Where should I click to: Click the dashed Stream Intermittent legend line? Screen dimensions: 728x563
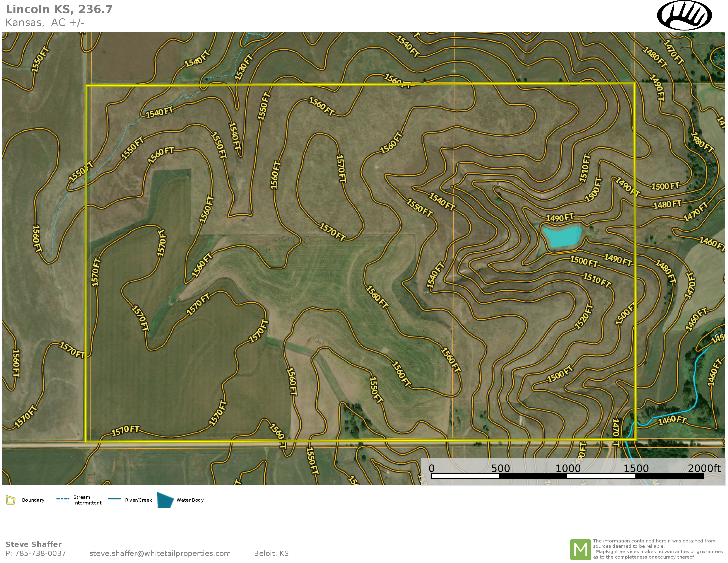click(x=63, y=499)
